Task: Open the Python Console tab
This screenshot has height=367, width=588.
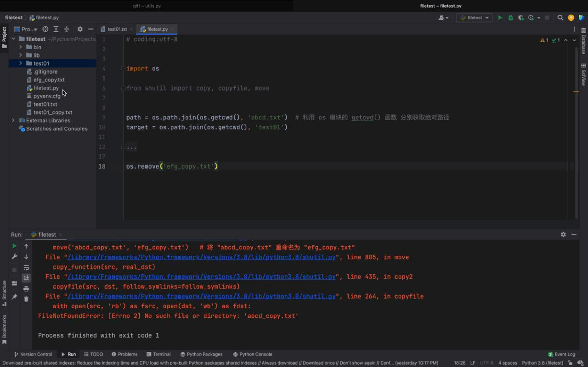Action: 253,354
